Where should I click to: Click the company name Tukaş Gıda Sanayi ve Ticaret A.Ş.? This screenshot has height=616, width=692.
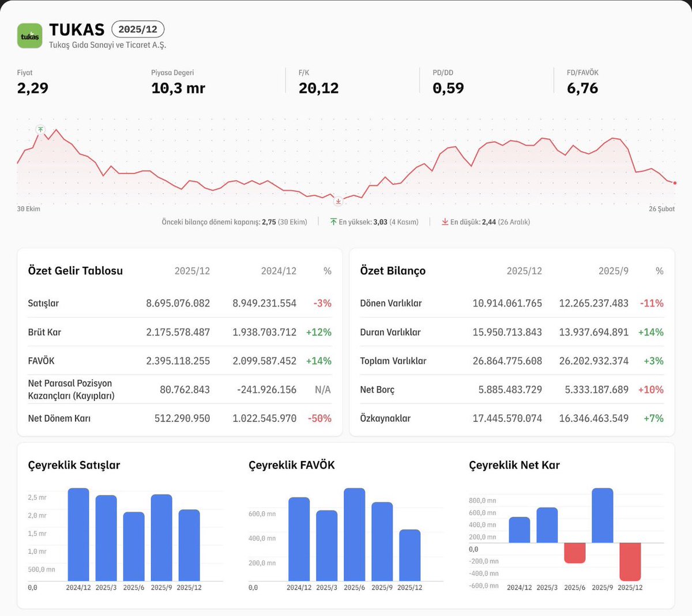click(107, 45)
